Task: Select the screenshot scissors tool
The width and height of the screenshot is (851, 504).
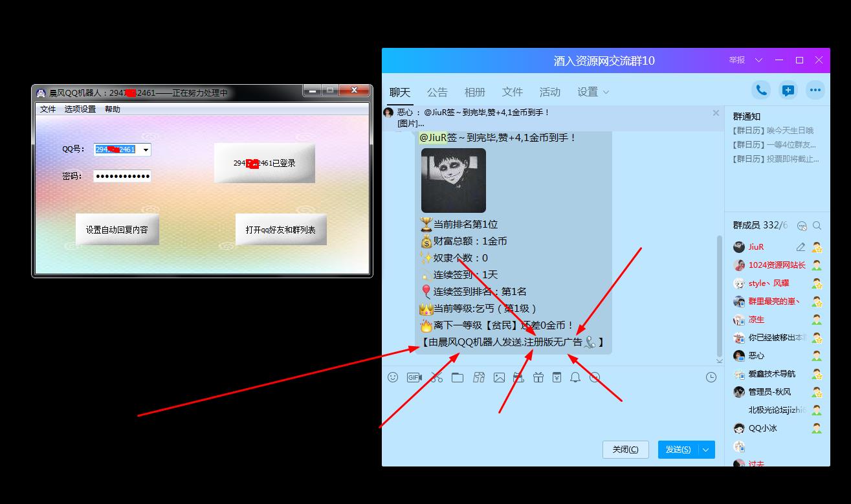Action: tap(437, 377)
